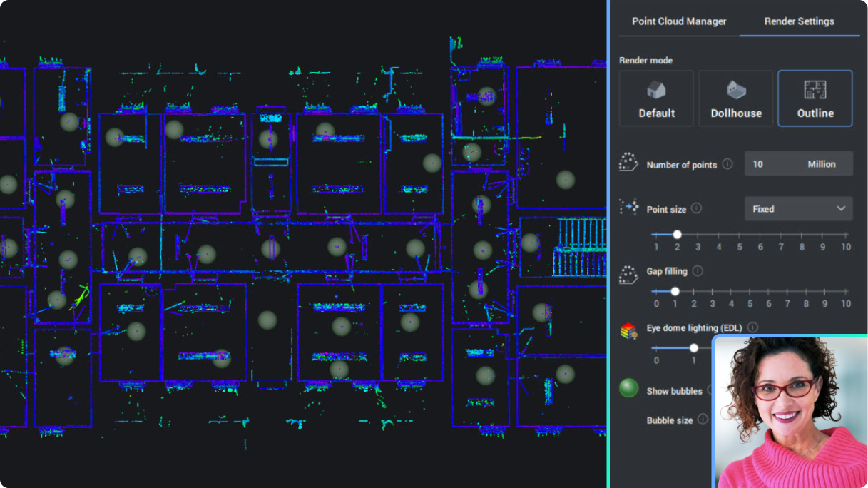This screenshot has height=488, width=868.
Task: Click the Point size slider handle
Action: pyautogui.click(x=677, y=234)
